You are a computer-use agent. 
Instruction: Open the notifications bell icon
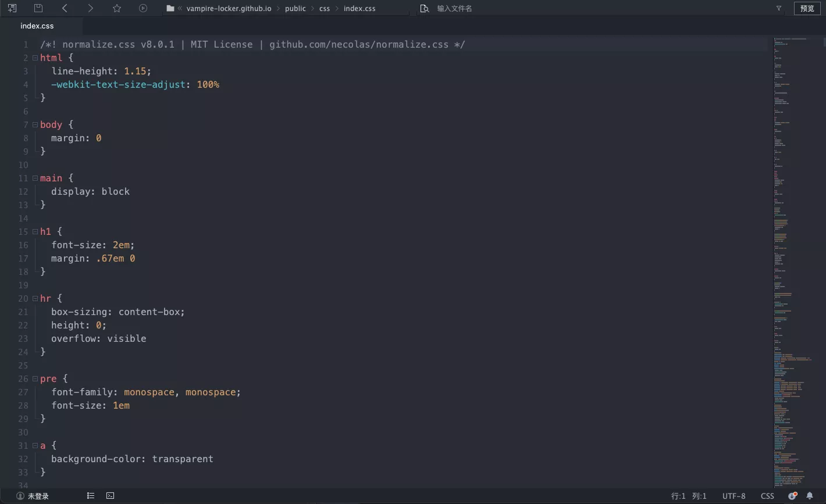pyautogui.click(x=810, y=496)
